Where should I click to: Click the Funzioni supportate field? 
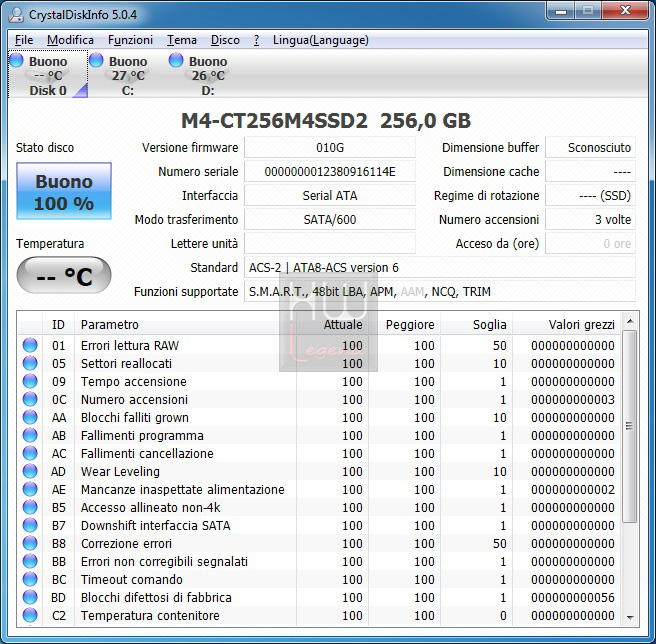[x=440, y=291]
